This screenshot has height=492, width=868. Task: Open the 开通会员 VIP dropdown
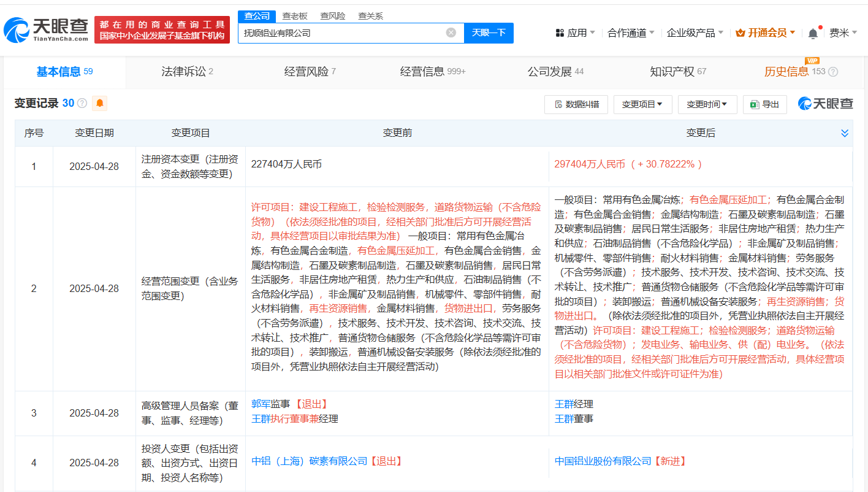coord(766,33)
